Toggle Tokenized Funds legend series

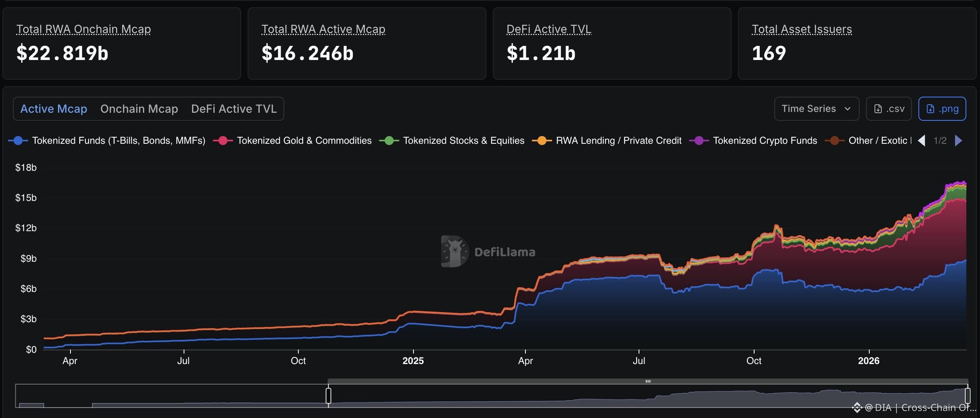tap(107, 141)
